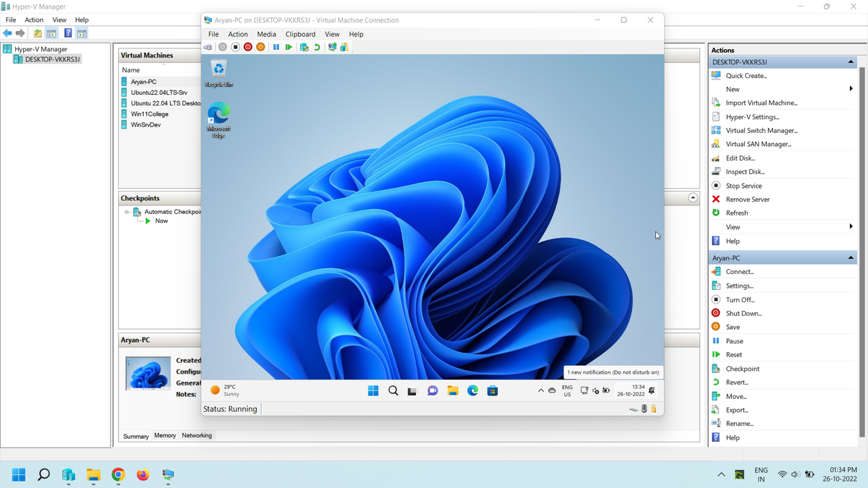The width and height of the screenshot is (868, 488).
Task: Click the Back arrow in Hyper-V Manager toolbar
Action: (x=7, y=33)
